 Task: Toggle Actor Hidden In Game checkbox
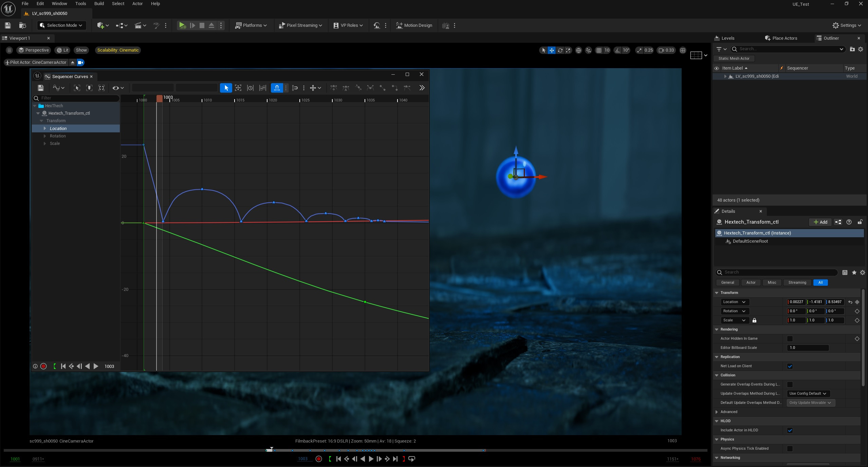[x=790, y=339]
